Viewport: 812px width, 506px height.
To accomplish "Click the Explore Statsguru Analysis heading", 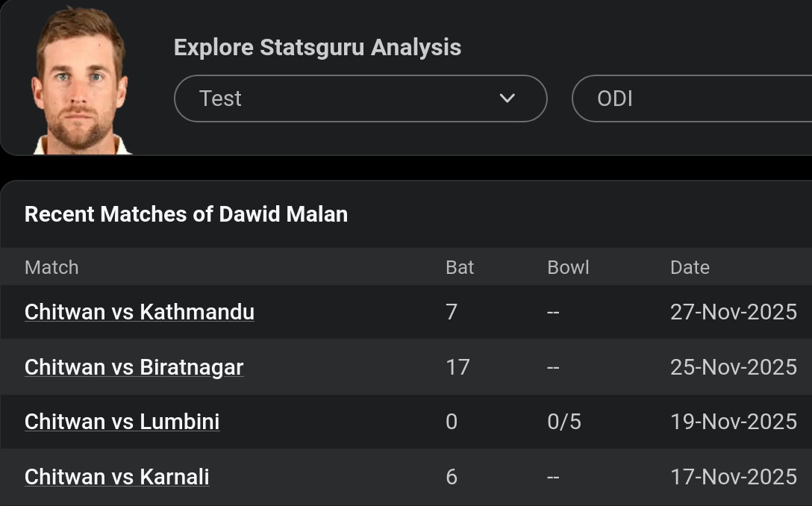I will [x=317, y=48].
